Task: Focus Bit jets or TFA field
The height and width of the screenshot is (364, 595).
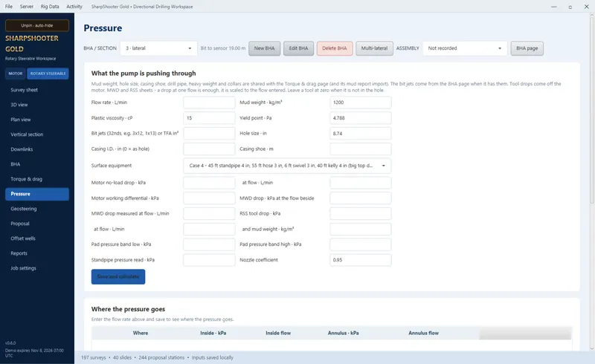Action: click(x=209, y=134)
